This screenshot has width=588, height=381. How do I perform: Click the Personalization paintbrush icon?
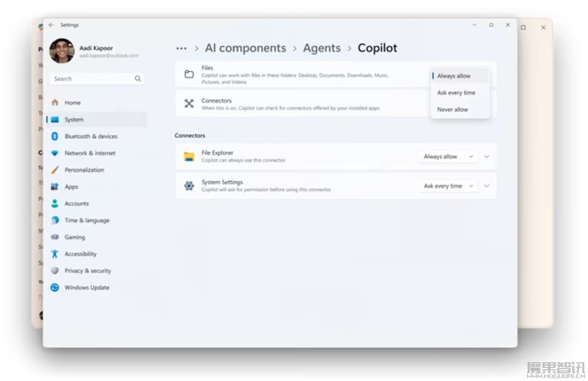[55, 170]
